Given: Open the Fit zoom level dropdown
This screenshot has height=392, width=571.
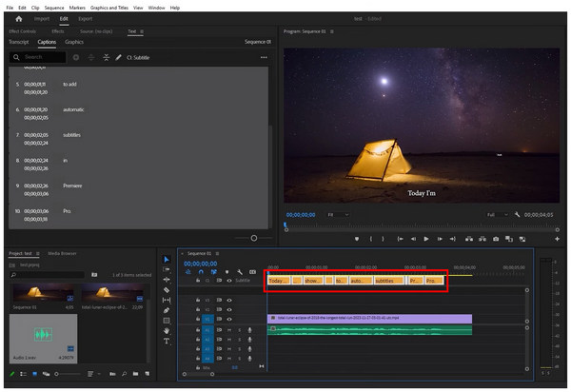Looking at the screenshot, I should [338, 215].
